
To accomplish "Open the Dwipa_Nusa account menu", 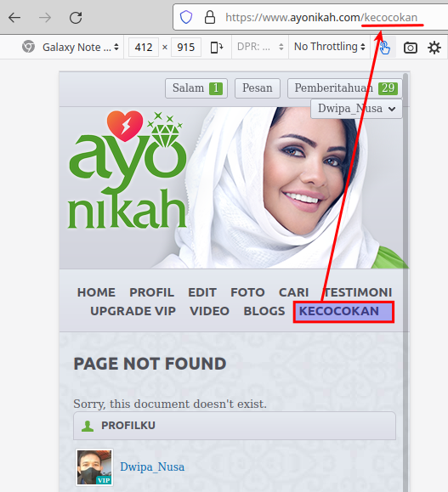I will click(356, 109).
